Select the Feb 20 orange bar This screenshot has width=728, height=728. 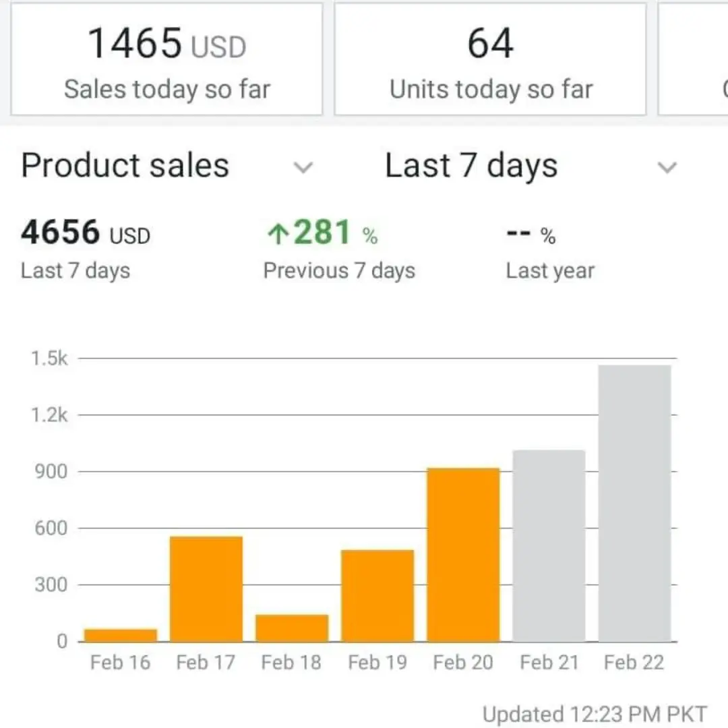[x=463, y=555]
